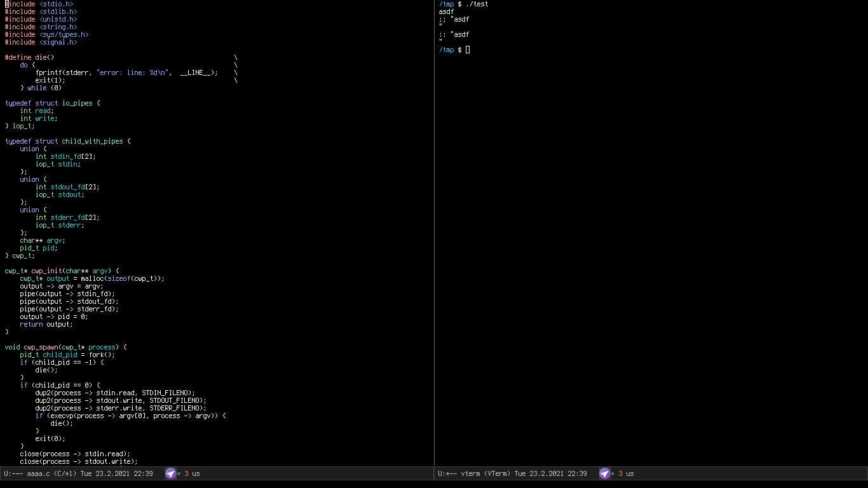Click the vterm buffer name in mode line
The width and height of the screenshot is (868, 488).
click(x=470, y=474)
